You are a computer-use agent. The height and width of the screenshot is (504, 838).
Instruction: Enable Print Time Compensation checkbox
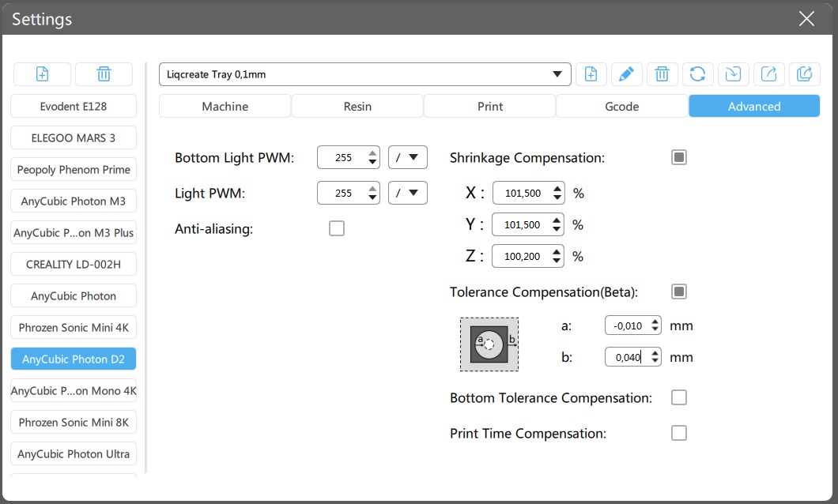[678, 433]
